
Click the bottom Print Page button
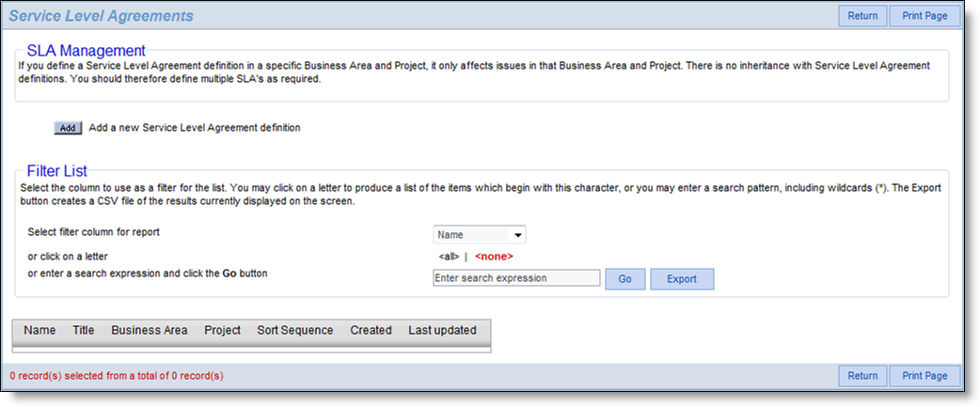coord(925,376)
